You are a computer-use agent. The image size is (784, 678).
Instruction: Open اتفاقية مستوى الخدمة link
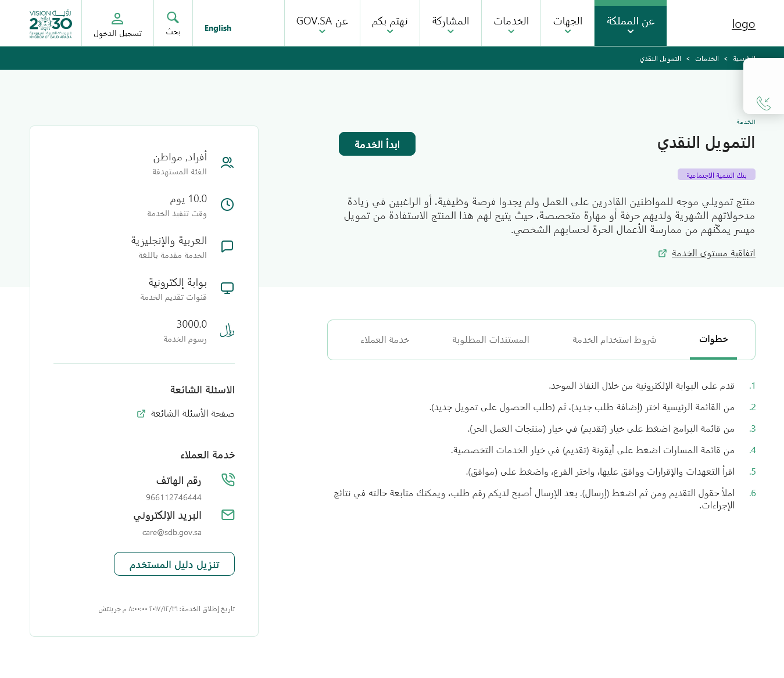tap(713, 253)
